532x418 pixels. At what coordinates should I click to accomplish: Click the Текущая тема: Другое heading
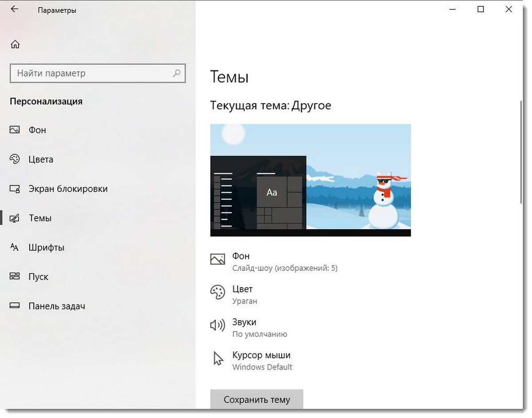270,105
